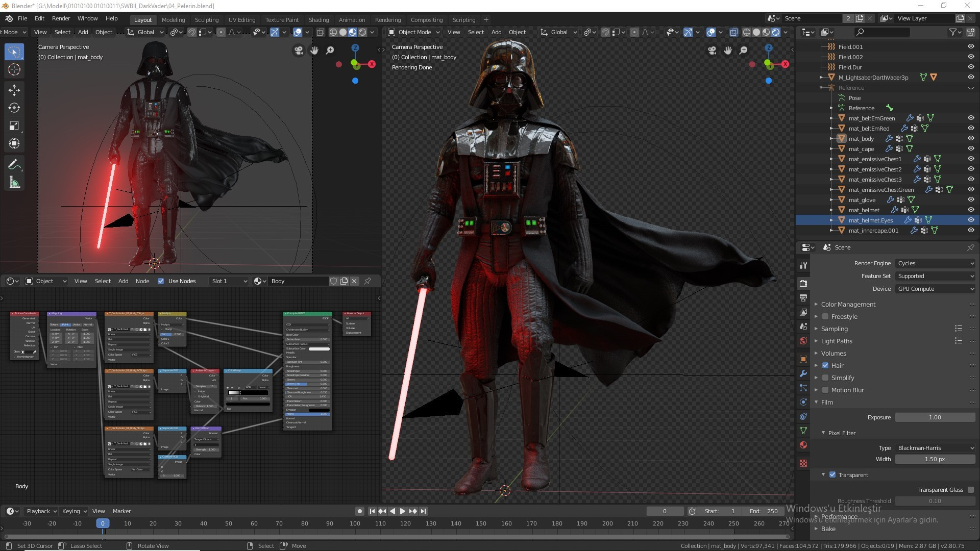Choose the Measure ruler tool

click(x=14, y=183)
